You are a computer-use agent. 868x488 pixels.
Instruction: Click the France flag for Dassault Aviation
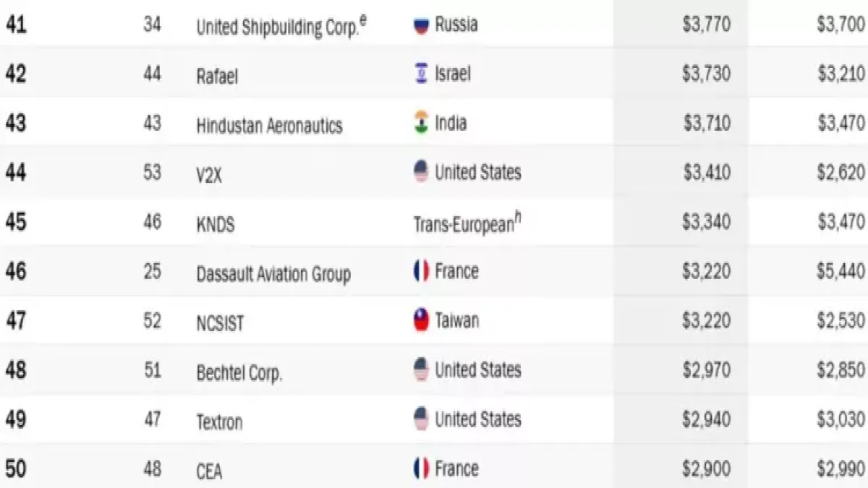tap(421, 272)
